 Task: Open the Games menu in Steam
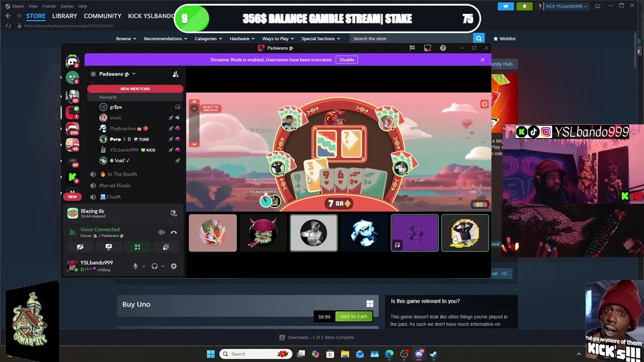coord(67,6)
